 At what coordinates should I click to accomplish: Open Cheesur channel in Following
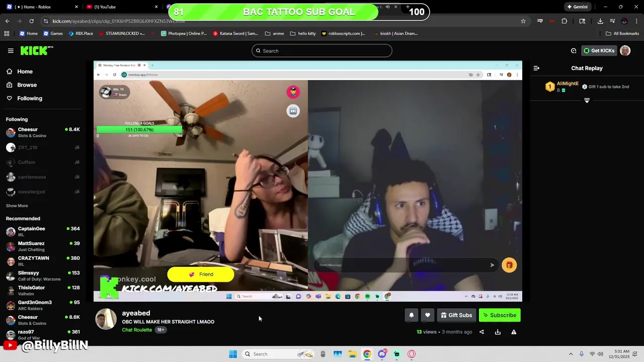point(43,132)
